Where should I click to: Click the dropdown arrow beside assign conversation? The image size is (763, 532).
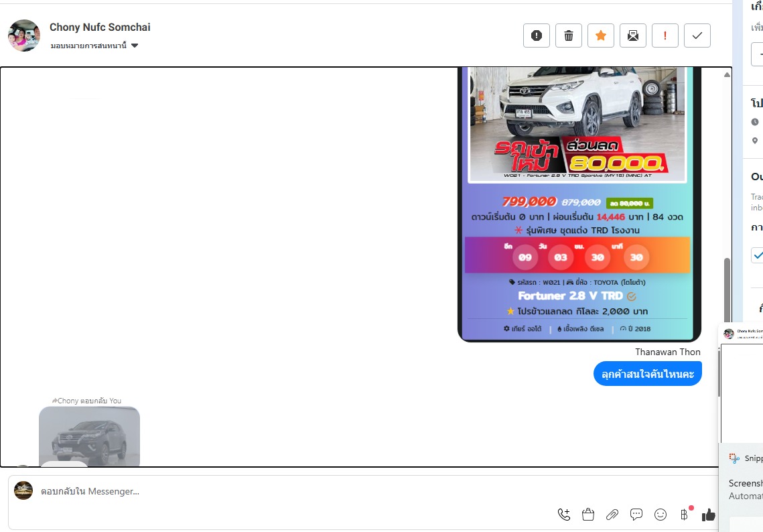[x=135, y=46]
